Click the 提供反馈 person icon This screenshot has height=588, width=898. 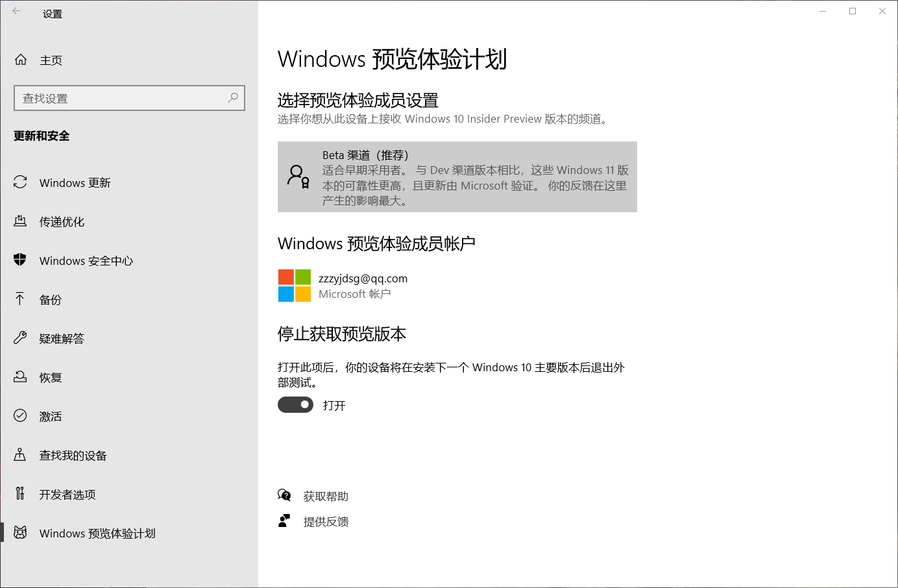click(x=284, y=521)
